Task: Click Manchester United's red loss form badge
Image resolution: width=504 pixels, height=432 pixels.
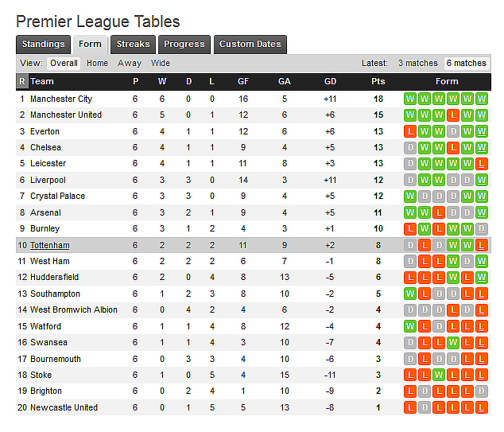Action: click(x=453, y=115)
